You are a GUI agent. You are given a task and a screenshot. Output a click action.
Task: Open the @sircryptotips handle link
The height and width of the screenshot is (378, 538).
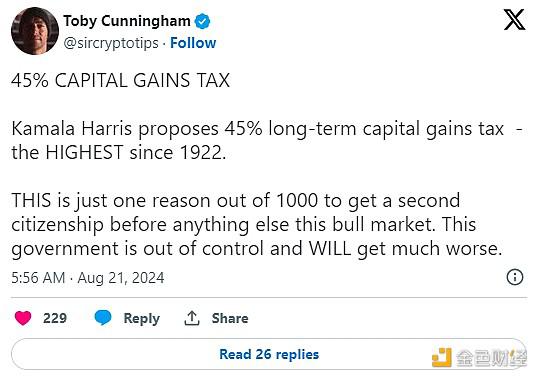coord(111,43)
